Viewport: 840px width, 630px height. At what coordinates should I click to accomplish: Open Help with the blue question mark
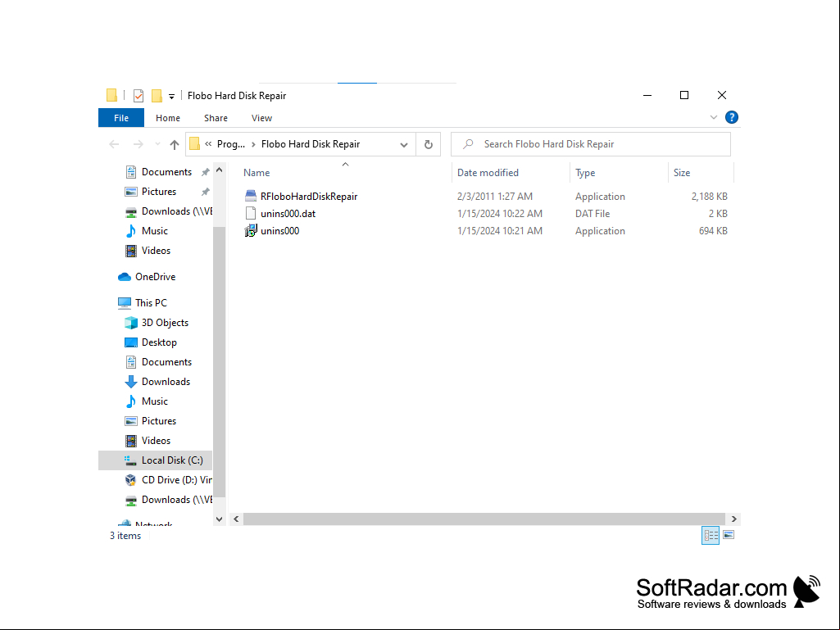point(731,117)
